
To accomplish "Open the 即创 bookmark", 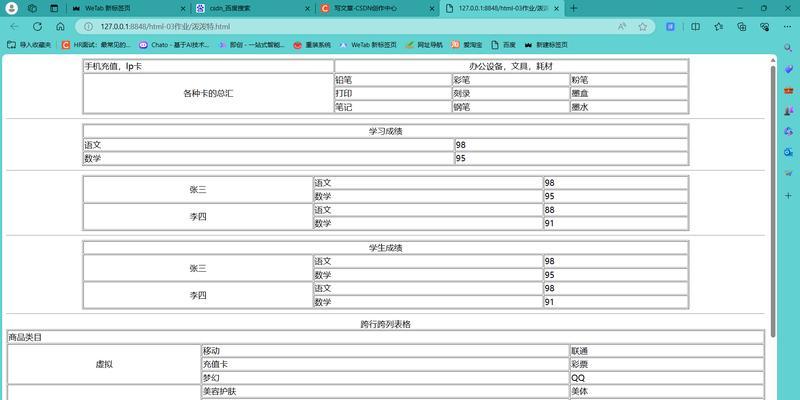I will point(252,45).
